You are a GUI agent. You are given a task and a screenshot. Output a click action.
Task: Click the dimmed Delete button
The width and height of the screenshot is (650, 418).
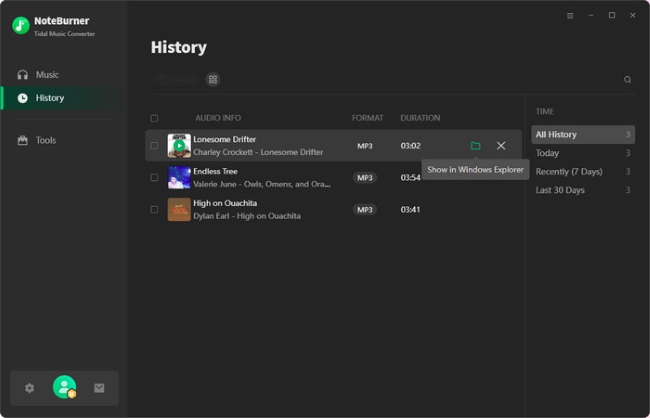point(177,79)
